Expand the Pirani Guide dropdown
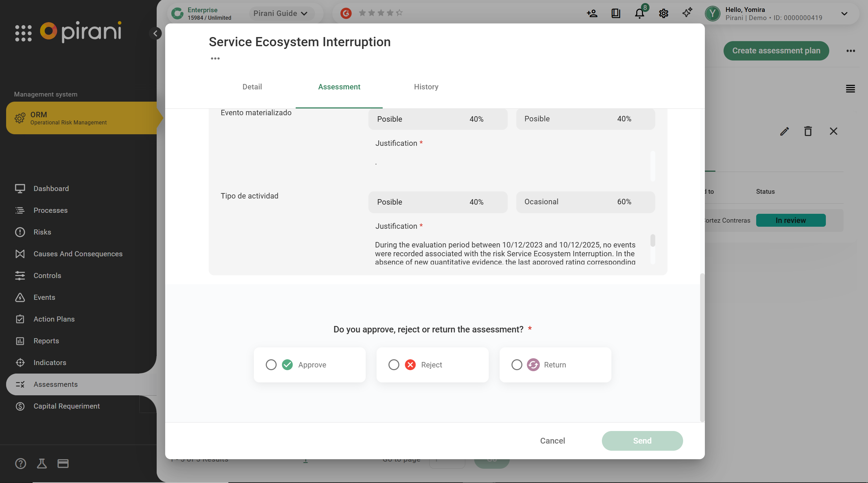 coord(281,14)
